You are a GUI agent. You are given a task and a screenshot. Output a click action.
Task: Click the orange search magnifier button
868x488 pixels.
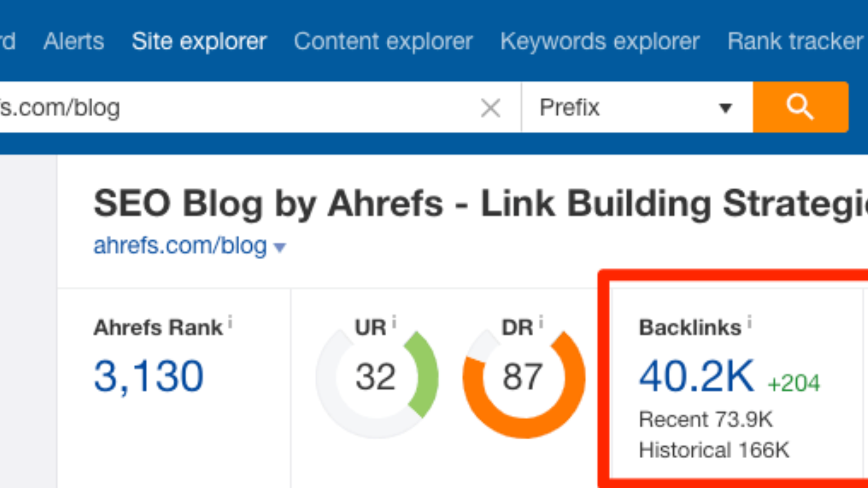click(x=800, y=107)
